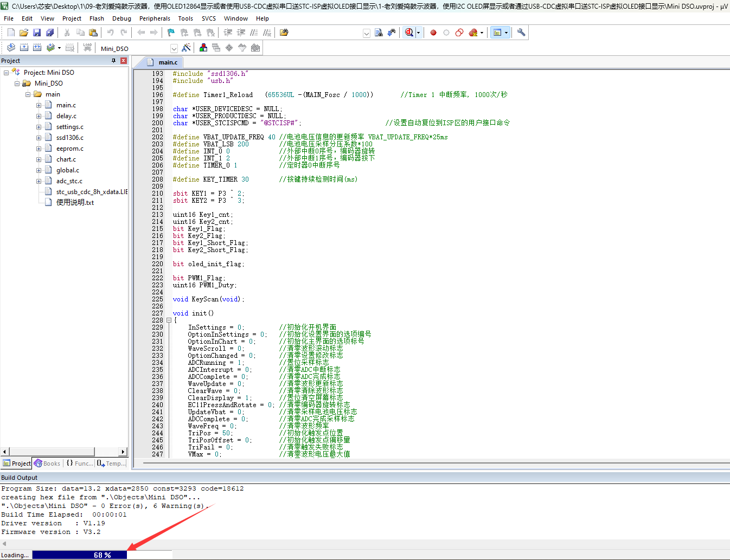The image size is (730, 560).
Task: Open the Peripherals menu
Action: [x=155, y=18]
